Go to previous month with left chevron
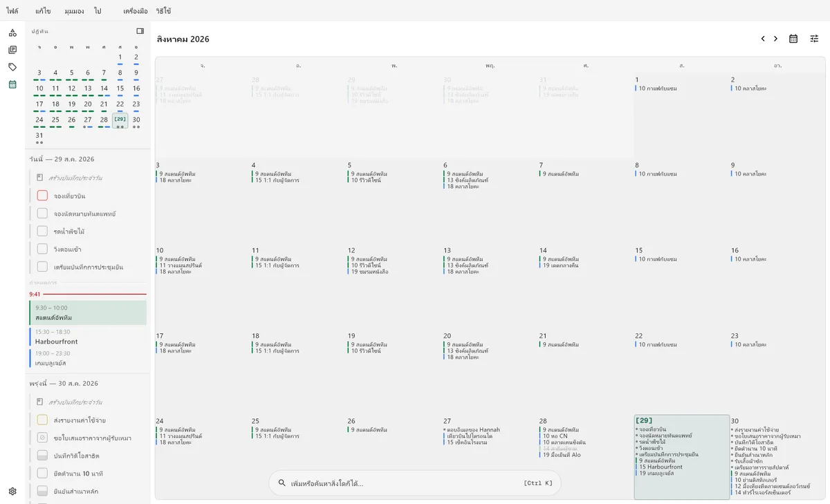830x504 pixels. [x=763, y=39]
